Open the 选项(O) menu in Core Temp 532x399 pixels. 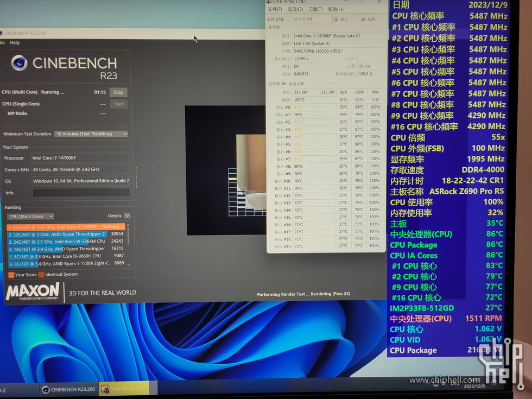tap(295, 9)
